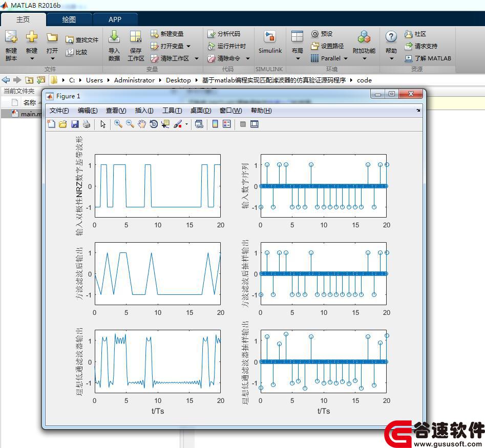This screenshot has width=485, height=448.
Task: Open Edit (编辑) menu in Figure 1
Action: tap(88, 111)
